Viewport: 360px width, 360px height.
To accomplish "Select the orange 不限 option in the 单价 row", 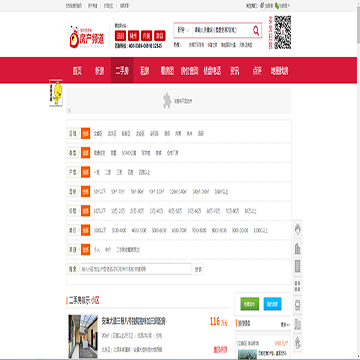I will [86, 230].
